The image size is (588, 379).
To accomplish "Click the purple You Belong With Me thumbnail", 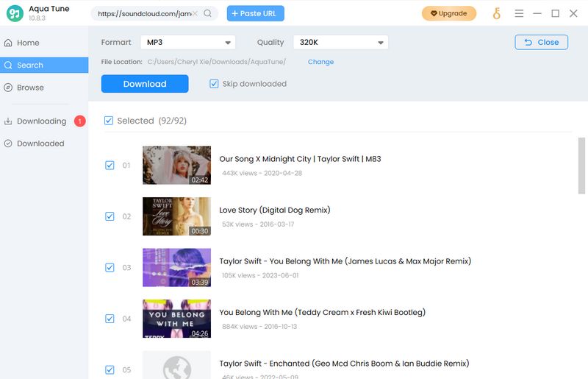I will [x=176, y=267].
